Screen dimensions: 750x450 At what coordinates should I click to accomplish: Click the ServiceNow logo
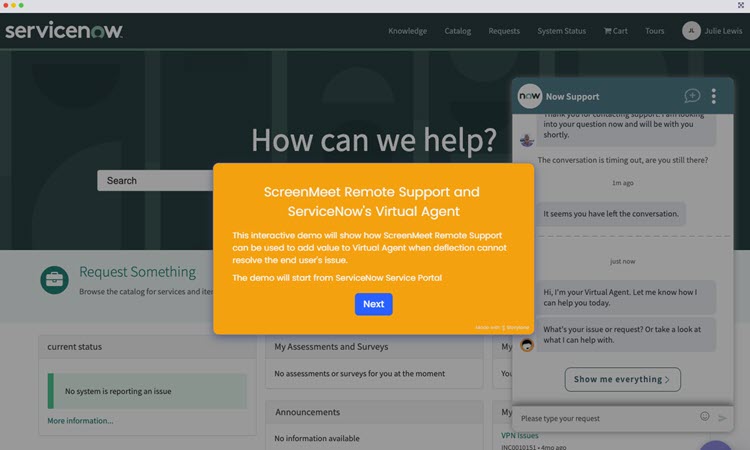[x=64, y=31]
